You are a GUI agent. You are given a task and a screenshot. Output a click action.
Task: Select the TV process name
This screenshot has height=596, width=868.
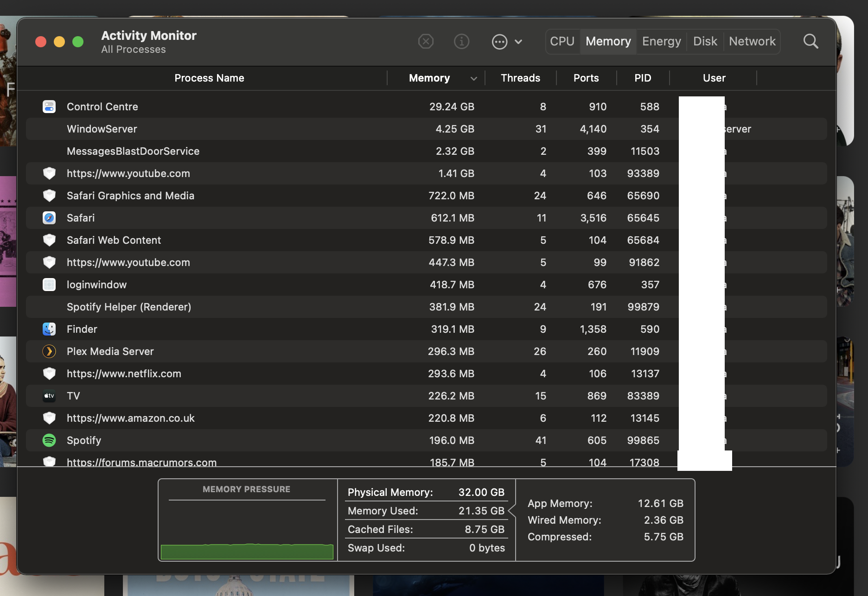pos(73,396)
